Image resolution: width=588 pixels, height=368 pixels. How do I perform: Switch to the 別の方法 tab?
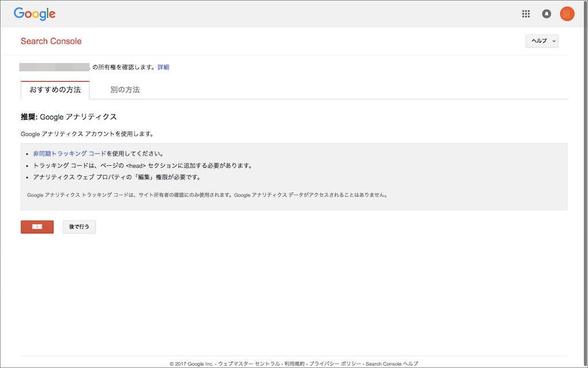(125, 90)
